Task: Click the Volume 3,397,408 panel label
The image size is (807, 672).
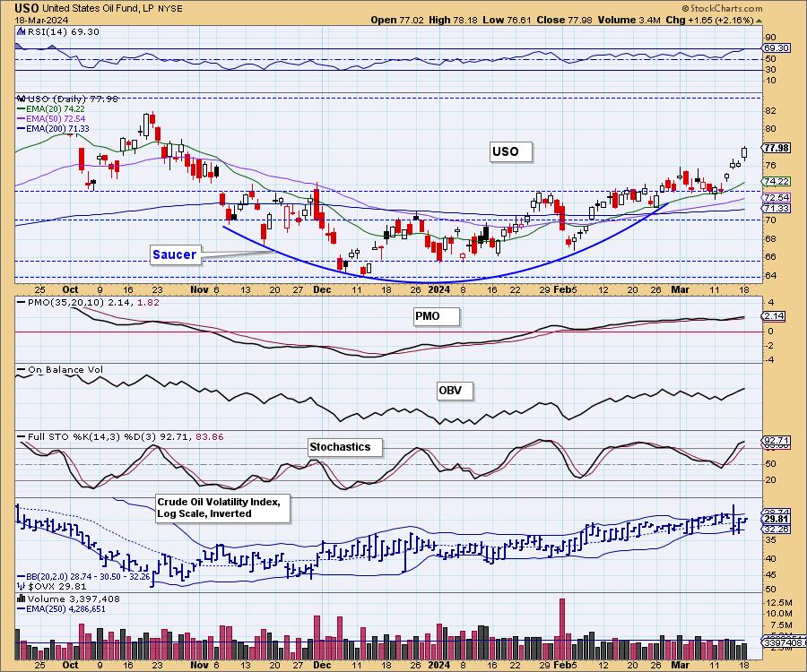Action: (74, 599)
